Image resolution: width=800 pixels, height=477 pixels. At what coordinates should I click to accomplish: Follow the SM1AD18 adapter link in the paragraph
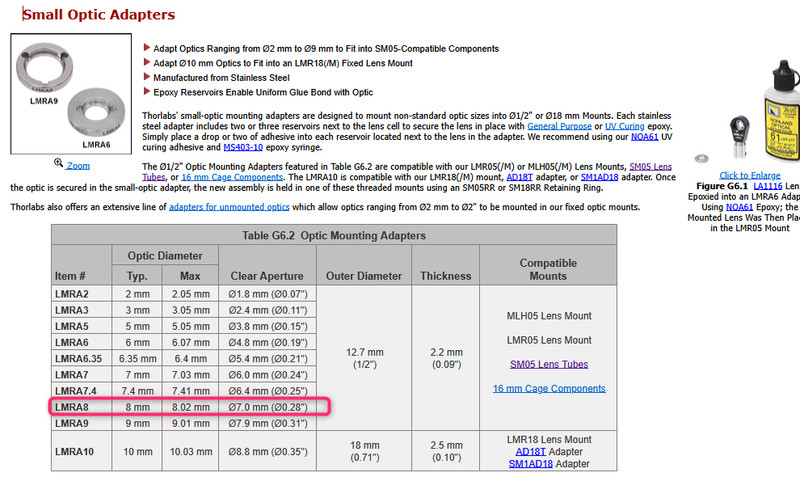click(x=599, y=177)
